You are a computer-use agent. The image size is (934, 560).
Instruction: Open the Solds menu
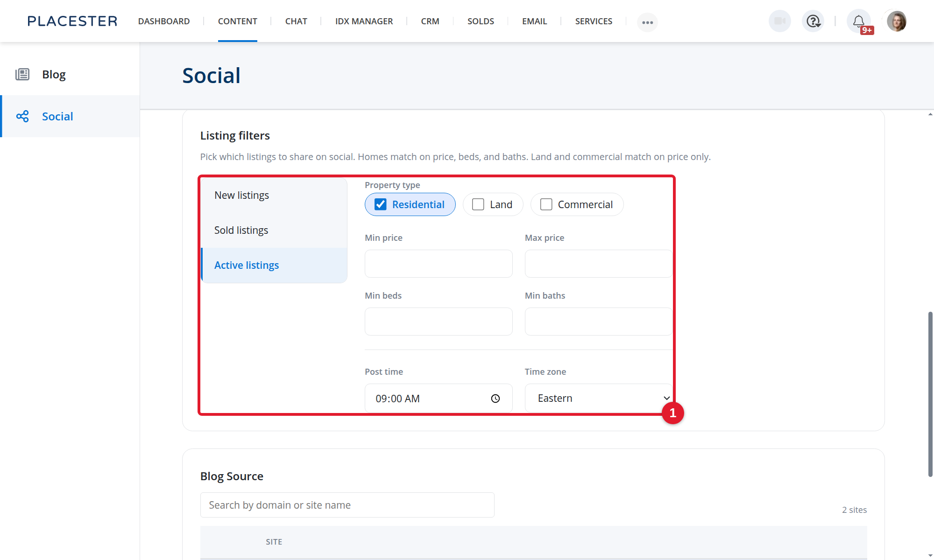481,21
